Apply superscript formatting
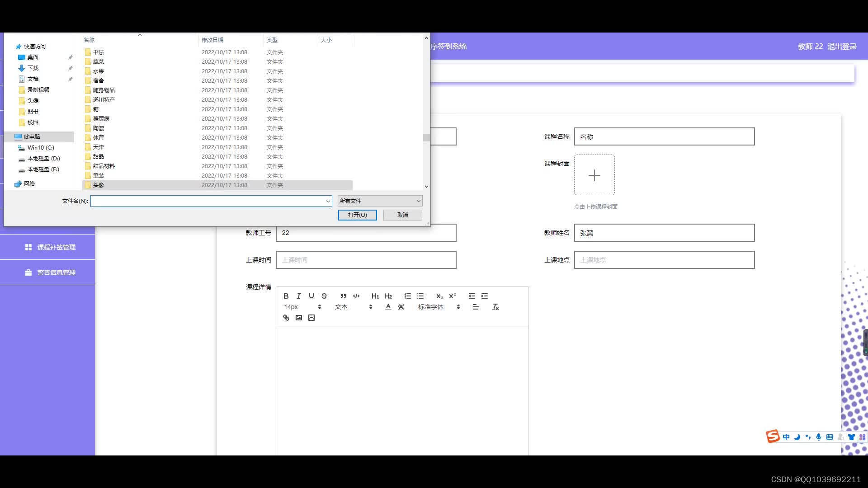The width and height of the screenshot is (868, 488). tap(453, 296)
